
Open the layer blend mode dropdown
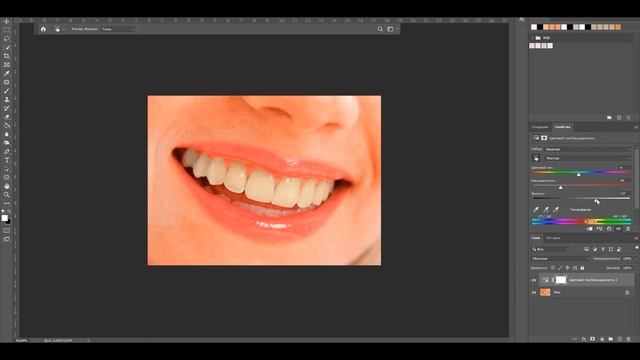coord(560,259)
